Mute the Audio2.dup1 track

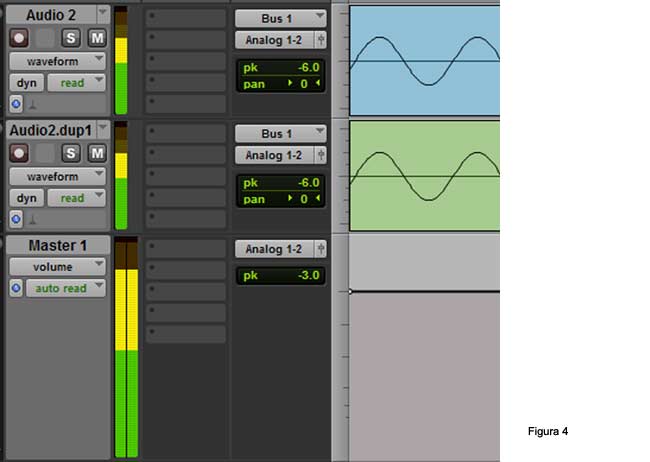pyautogui.click(x=97, y=153)
